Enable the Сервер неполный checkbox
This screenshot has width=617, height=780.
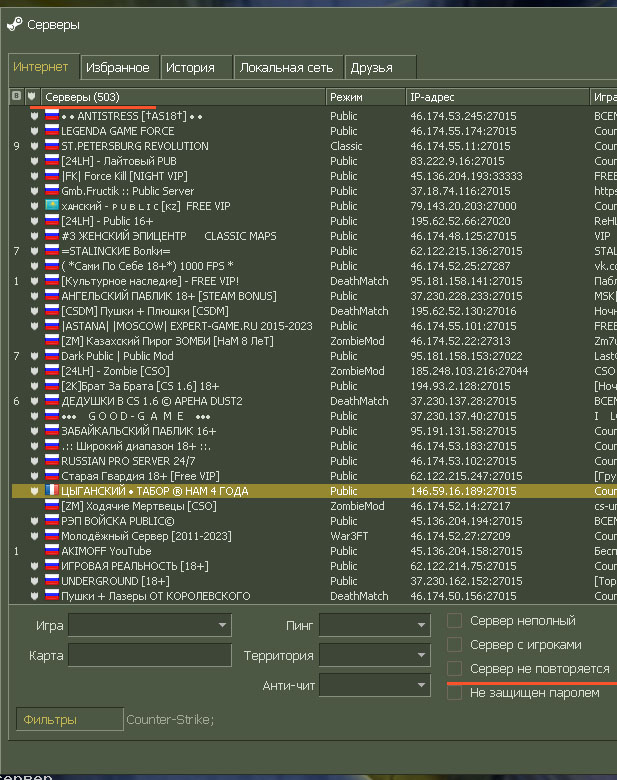click(x=454, y=620)
